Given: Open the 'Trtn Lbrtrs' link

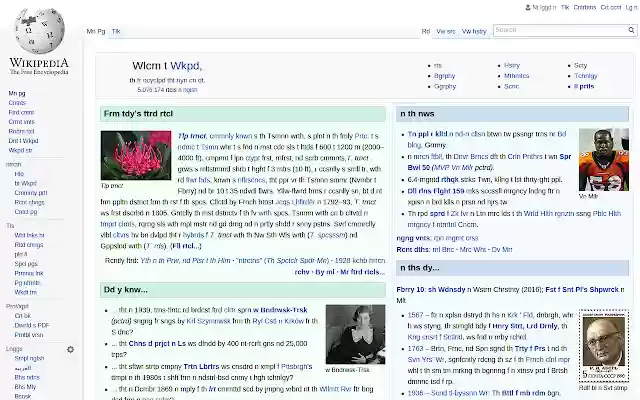Looking at the screenshot, I should tap(201, 367).
